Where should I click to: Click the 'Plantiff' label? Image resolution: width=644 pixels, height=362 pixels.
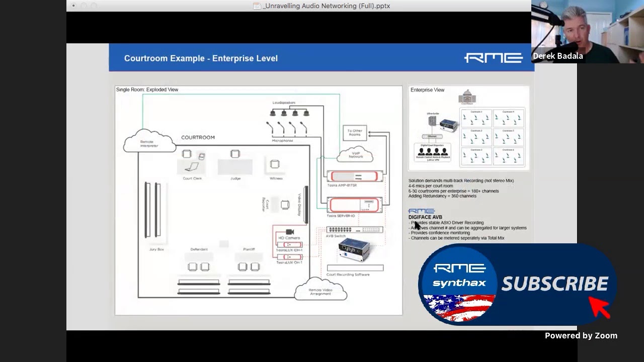tap(249, 249)
